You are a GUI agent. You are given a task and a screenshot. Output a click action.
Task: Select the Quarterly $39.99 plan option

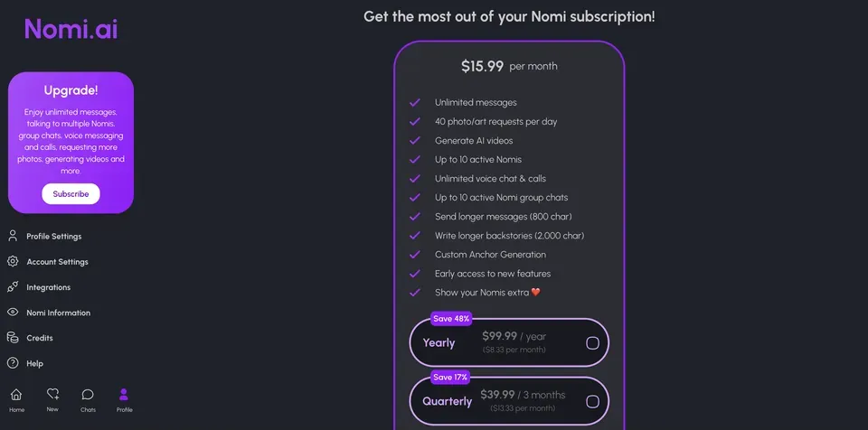tap(509, 401)
